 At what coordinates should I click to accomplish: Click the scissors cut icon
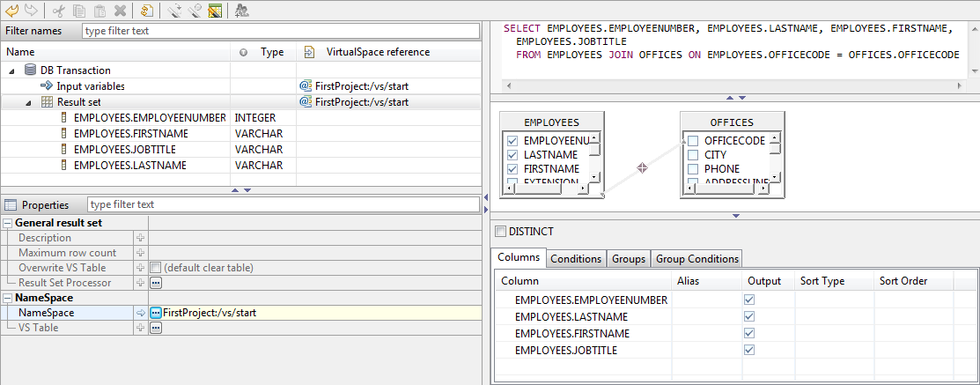pyautogui.click(x=59, y=11)
